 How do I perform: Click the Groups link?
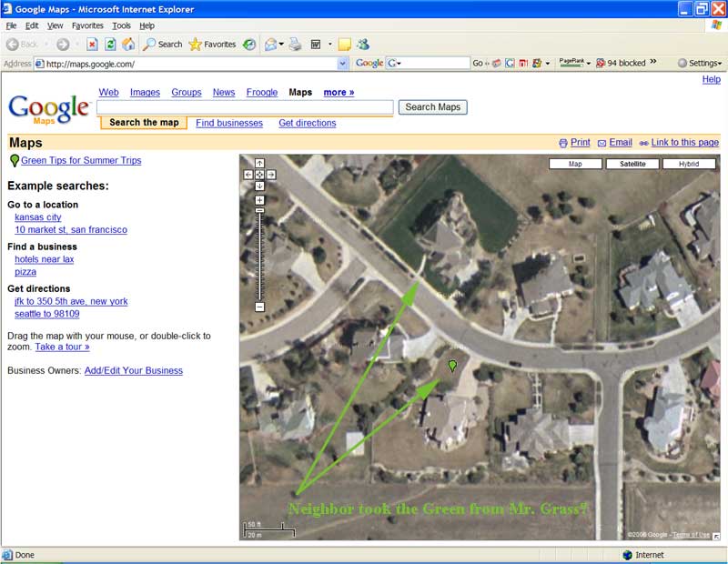coord(187,93)
